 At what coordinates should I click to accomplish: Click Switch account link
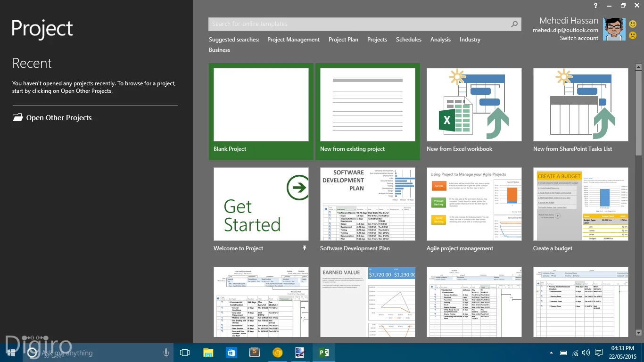579,38
